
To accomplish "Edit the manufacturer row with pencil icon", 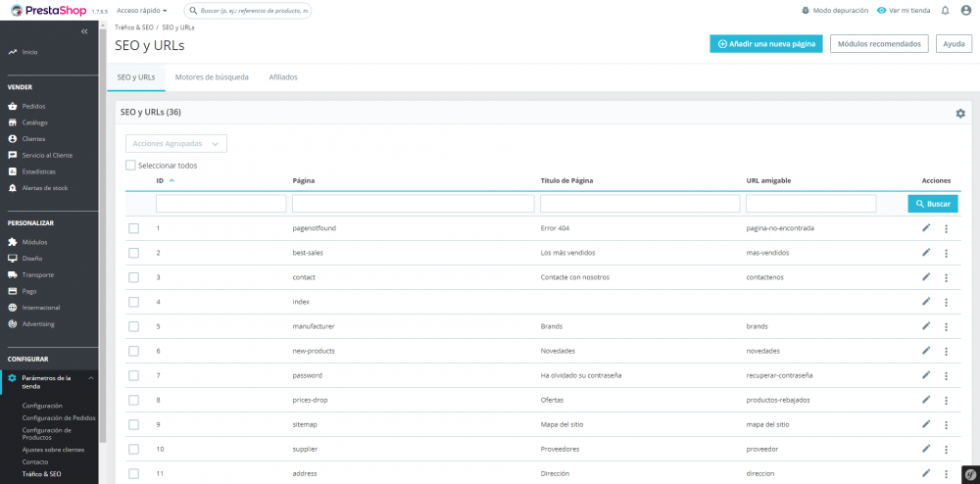I will [926, 326].
